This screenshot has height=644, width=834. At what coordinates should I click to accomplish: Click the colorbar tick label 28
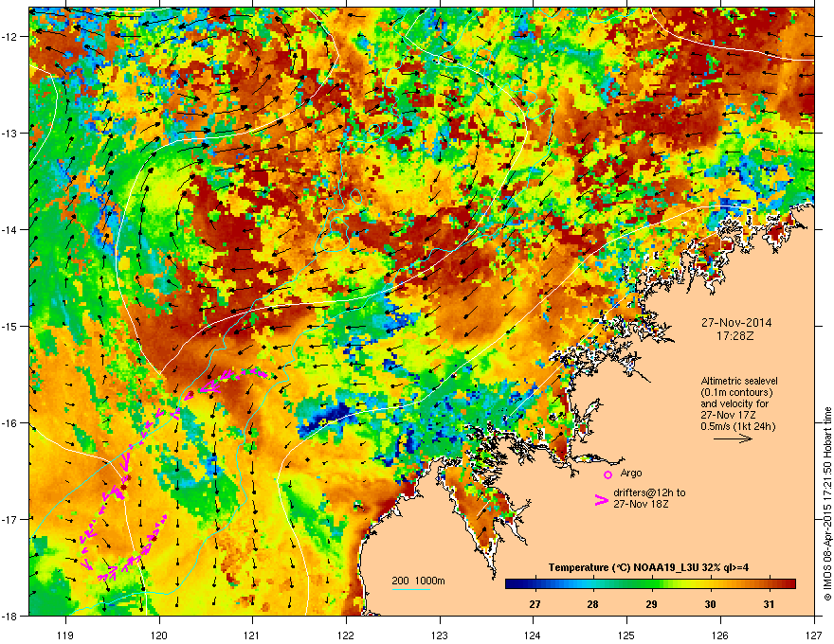coord(593,604)
